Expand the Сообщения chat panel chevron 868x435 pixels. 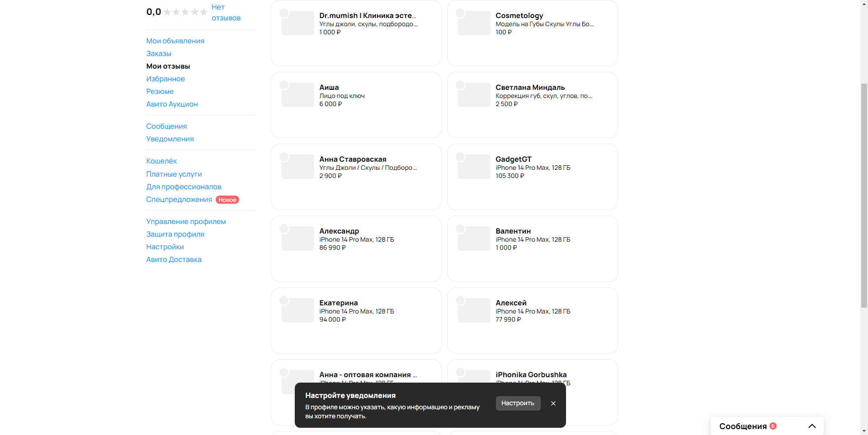812,426
